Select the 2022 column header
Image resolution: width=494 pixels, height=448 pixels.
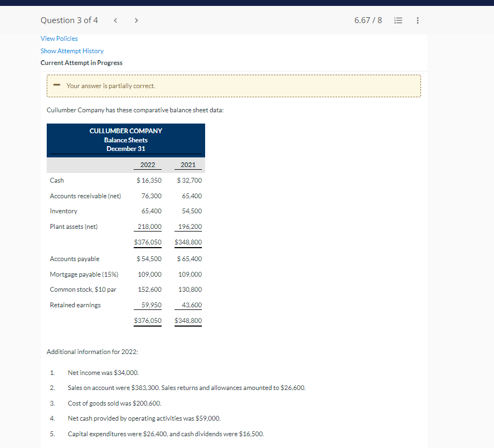147,165
